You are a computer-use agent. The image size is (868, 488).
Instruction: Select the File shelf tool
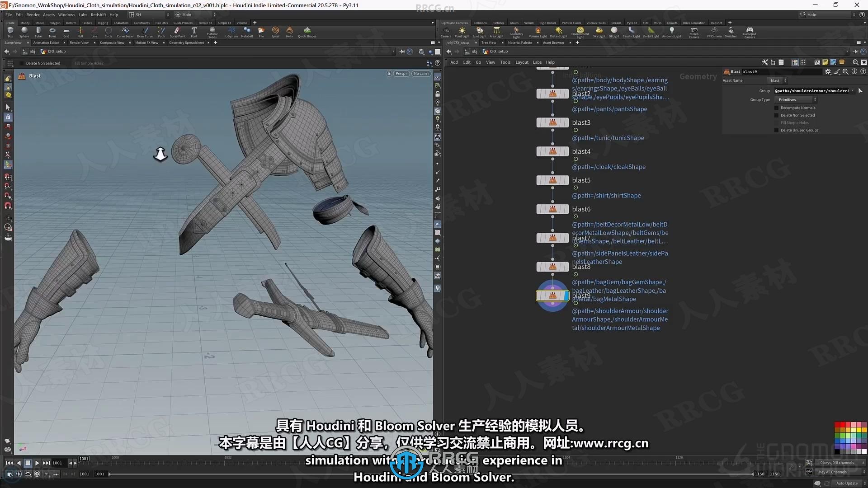(x=261, y=32)
